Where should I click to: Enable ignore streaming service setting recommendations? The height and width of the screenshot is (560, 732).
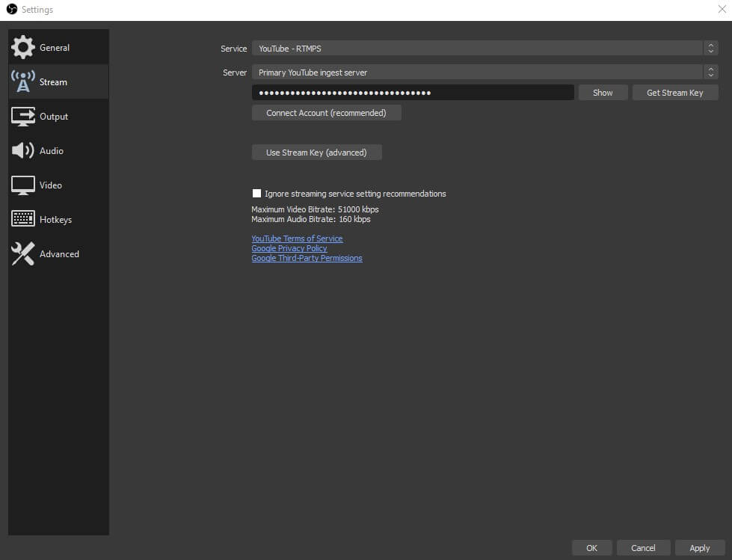point(256,193)
